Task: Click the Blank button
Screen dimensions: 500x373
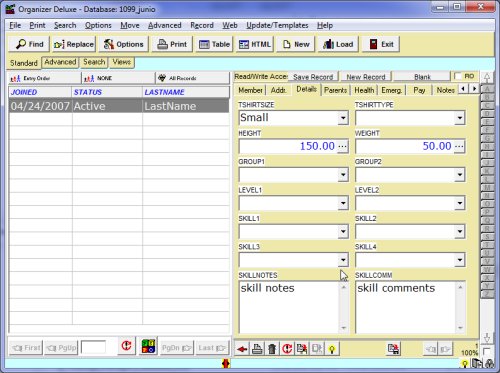Action: (422, 77)
